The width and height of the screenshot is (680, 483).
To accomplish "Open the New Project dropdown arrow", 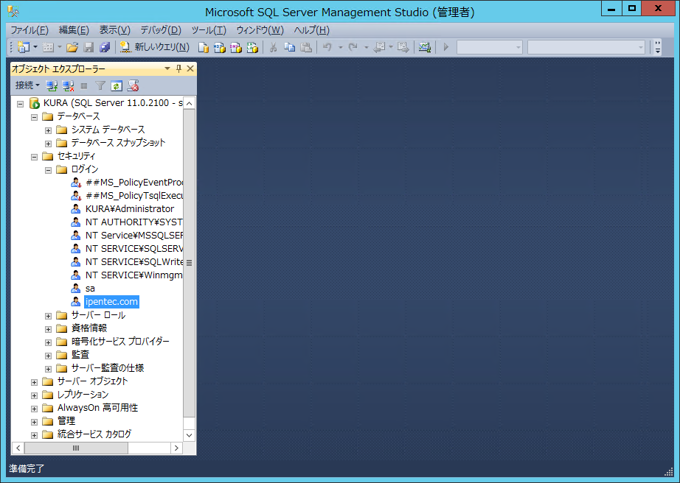I will [35, 47].
